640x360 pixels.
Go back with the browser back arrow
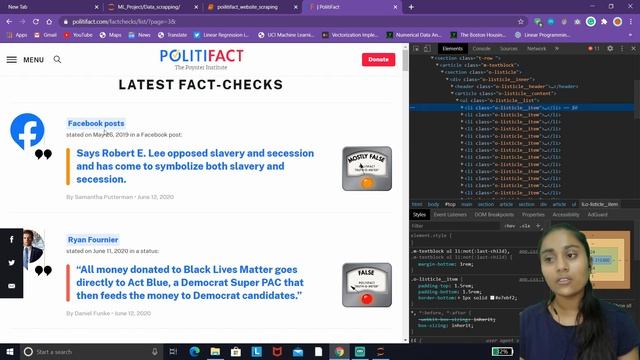pos(9,22)
